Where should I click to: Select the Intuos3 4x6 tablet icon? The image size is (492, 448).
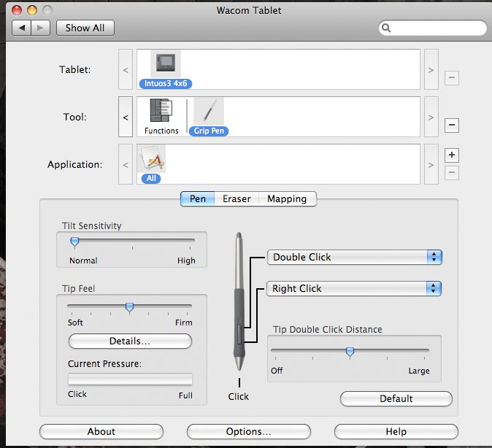click(x=166, y=63)
